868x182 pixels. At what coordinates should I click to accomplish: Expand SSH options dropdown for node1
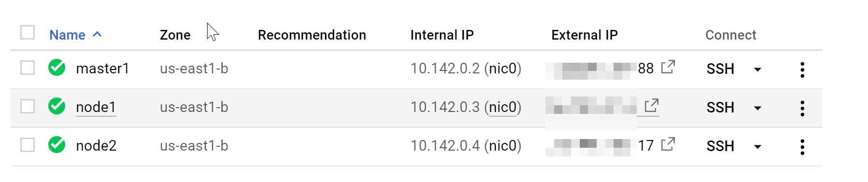pyautogui.click(x=757, y=108)
